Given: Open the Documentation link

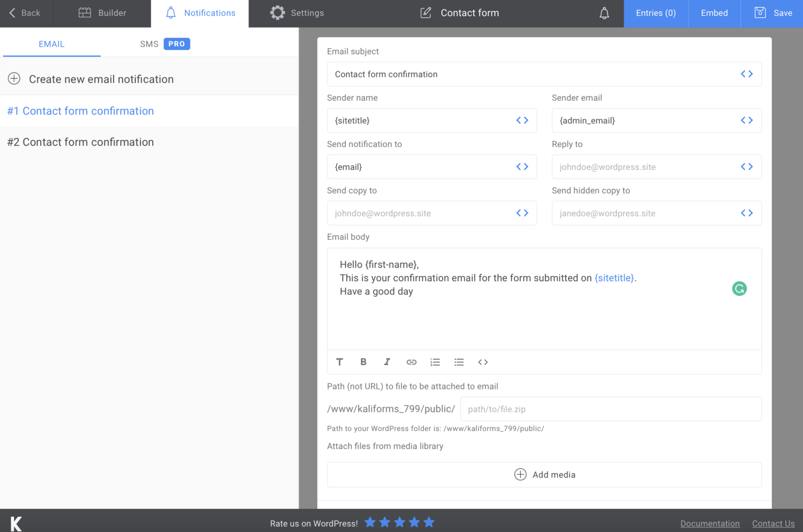Looking at the screenshot, I should tap(710, 523).
